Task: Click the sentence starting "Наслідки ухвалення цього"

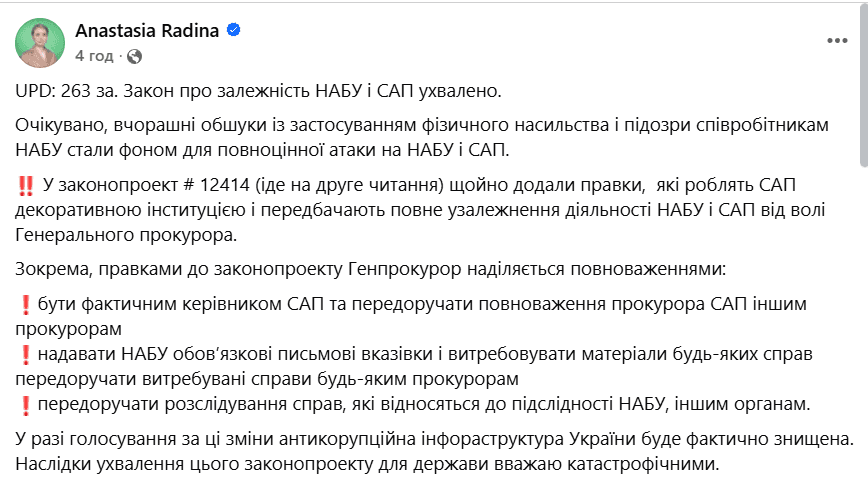Action: [x=367, y=464]
